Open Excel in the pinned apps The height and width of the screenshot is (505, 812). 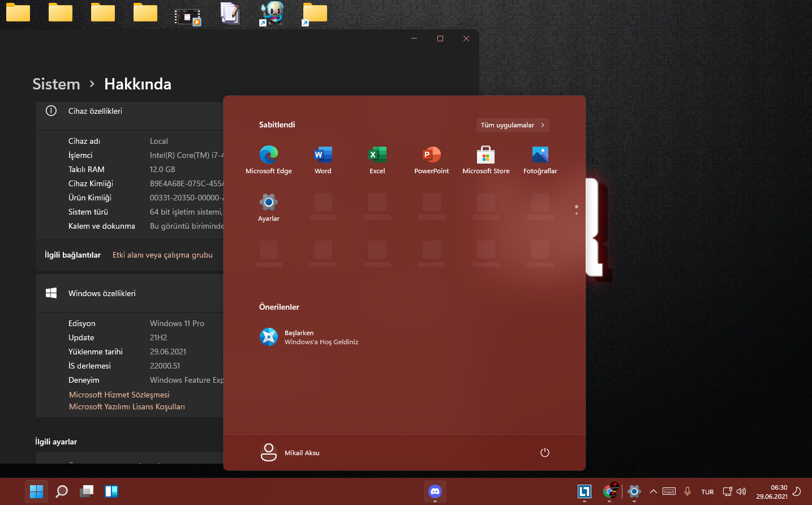click(x=377, y=160)
